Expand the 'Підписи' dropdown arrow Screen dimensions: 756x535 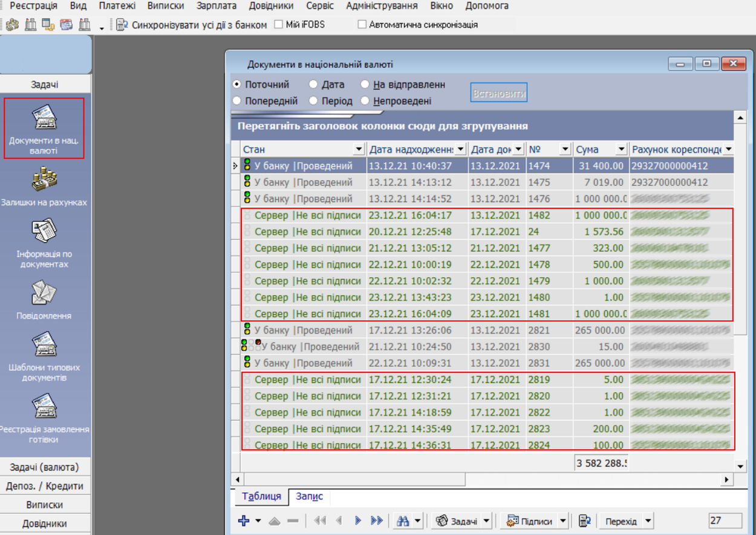563,520
